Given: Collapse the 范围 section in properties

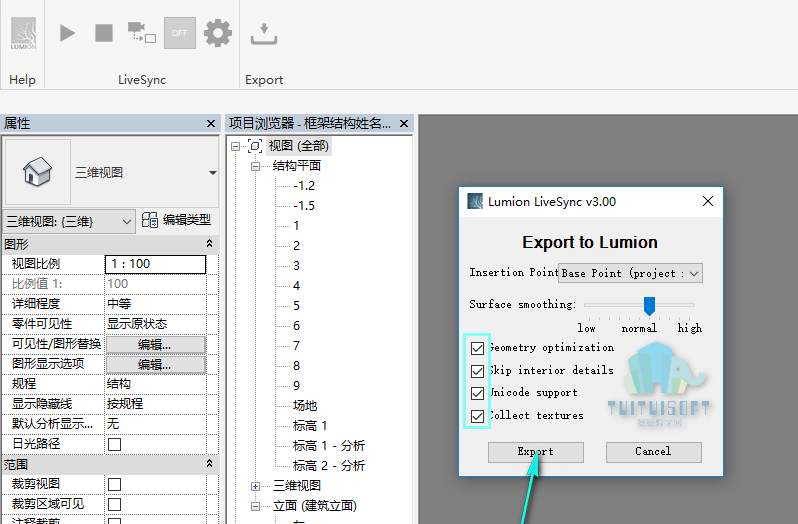Looking at the screenshot, I should coord(209,464).
